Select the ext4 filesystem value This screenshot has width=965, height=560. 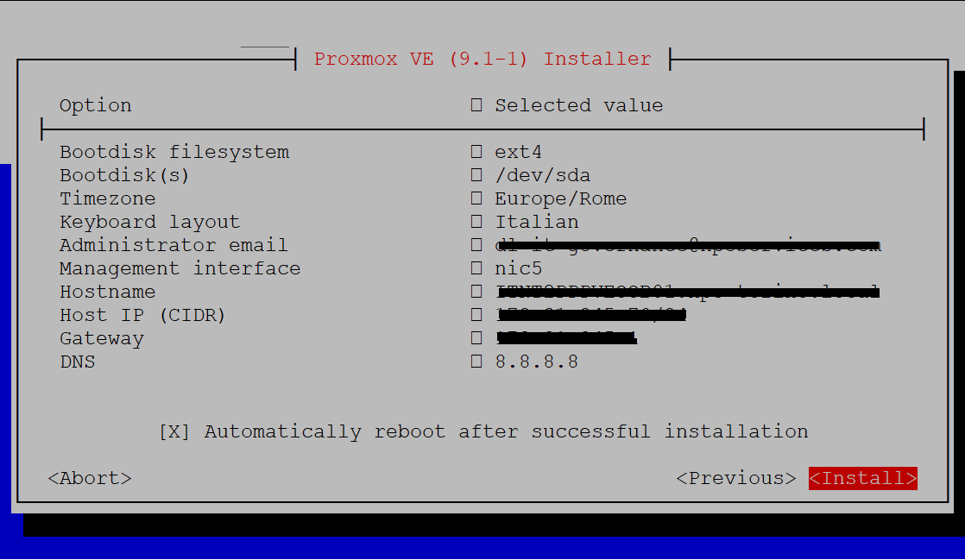point(518,153)
